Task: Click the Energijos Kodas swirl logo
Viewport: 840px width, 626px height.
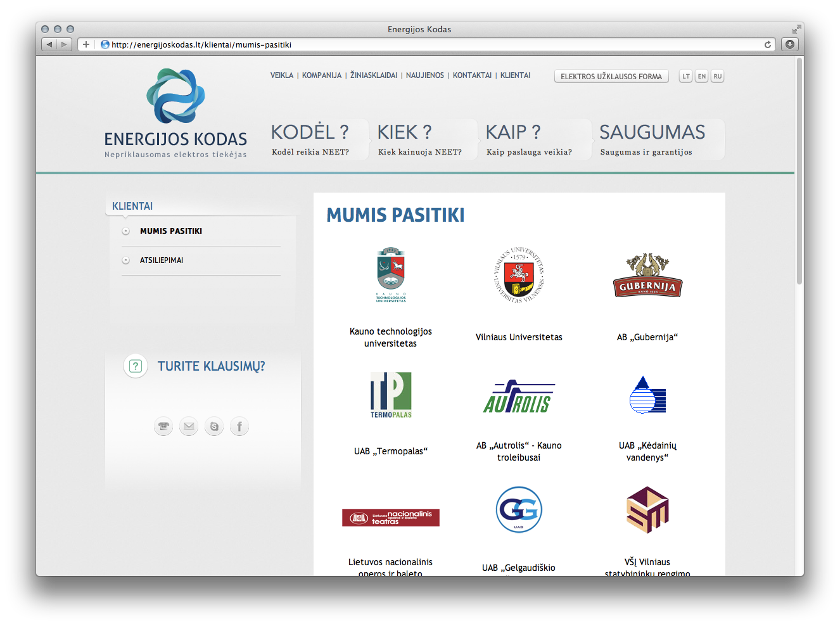Action: (x=175, y=96)
